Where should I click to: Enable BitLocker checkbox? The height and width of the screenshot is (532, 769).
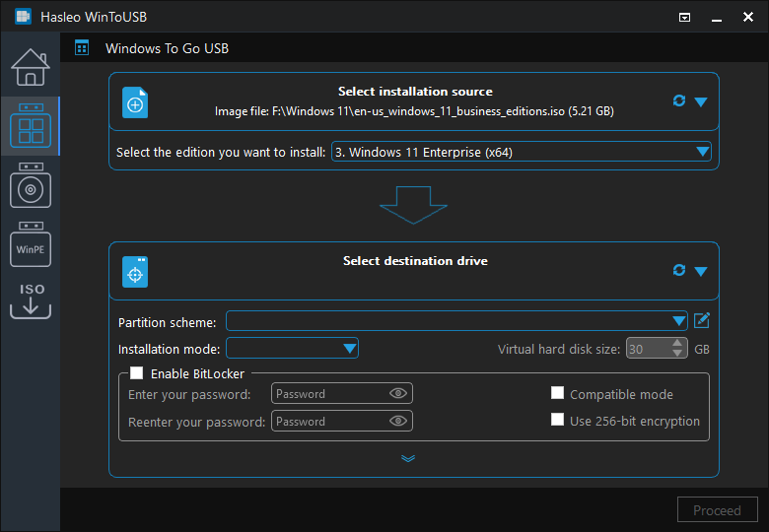[137, 373]
